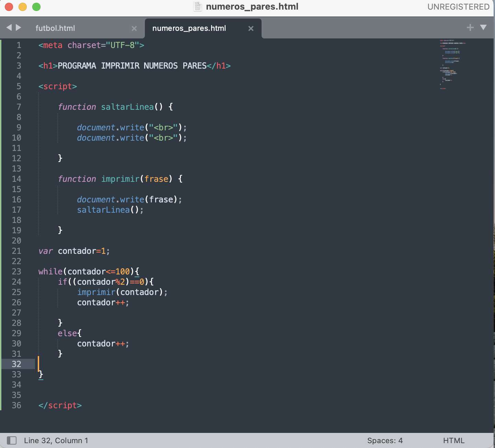Viewport: 495px width, 448px height.
Task: Click the Line 32, Column 1 indicator
Action: pos(56,440)
